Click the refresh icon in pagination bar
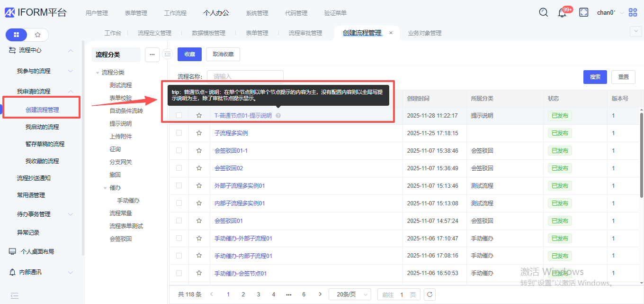The width and height of the screenshot is (644, 304). pyautogui.click(x=429, y=295)
